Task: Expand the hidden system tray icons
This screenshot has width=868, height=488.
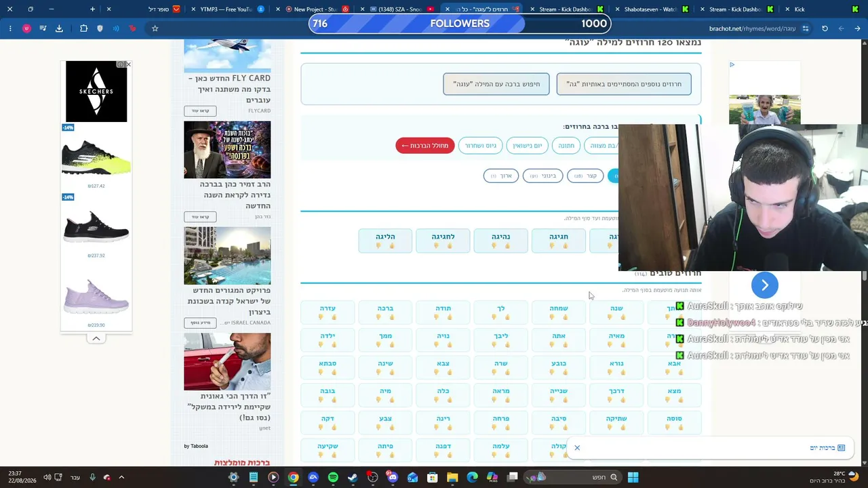Action: [x=121, y=477]
